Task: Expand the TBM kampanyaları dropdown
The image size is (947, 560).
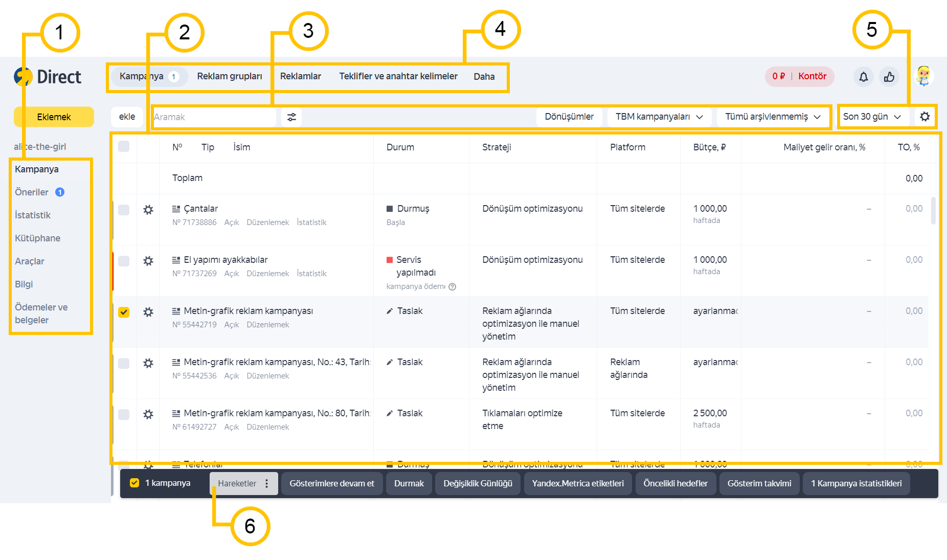Action: (659, 117)
